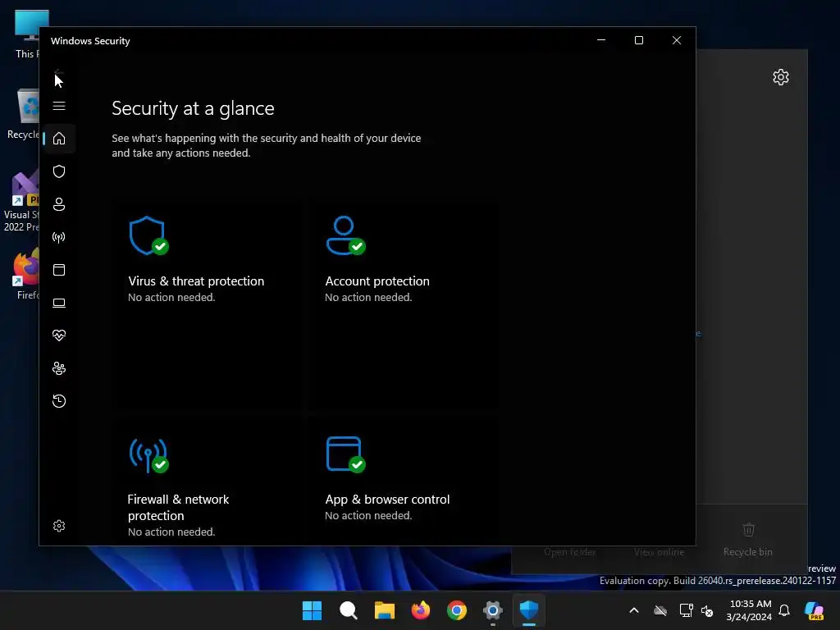Image resolution: width=840 pixels, height=630 pixels.
Task: Open Account protection heading
Action: (x=377, y=281)
